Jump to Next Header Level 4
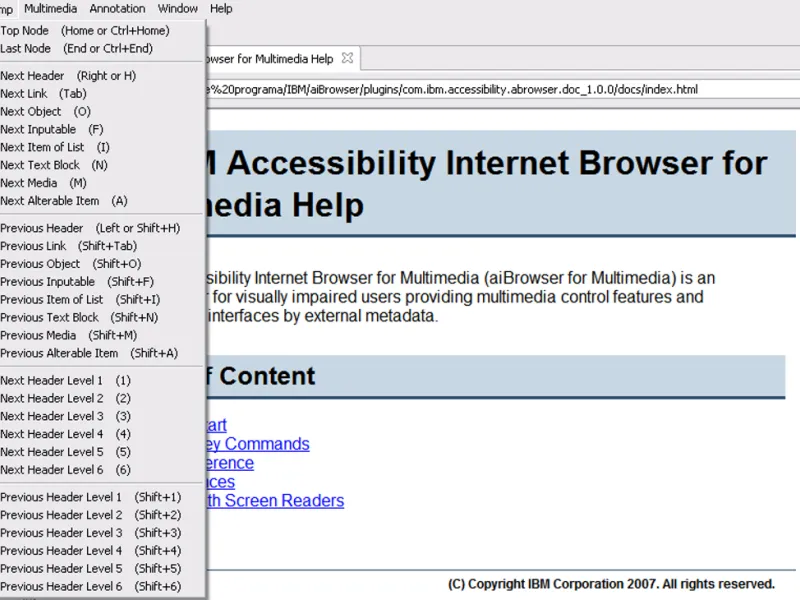The width and height of the screenshot is (800, 600). pyautogui.click(x=102, y=434)
